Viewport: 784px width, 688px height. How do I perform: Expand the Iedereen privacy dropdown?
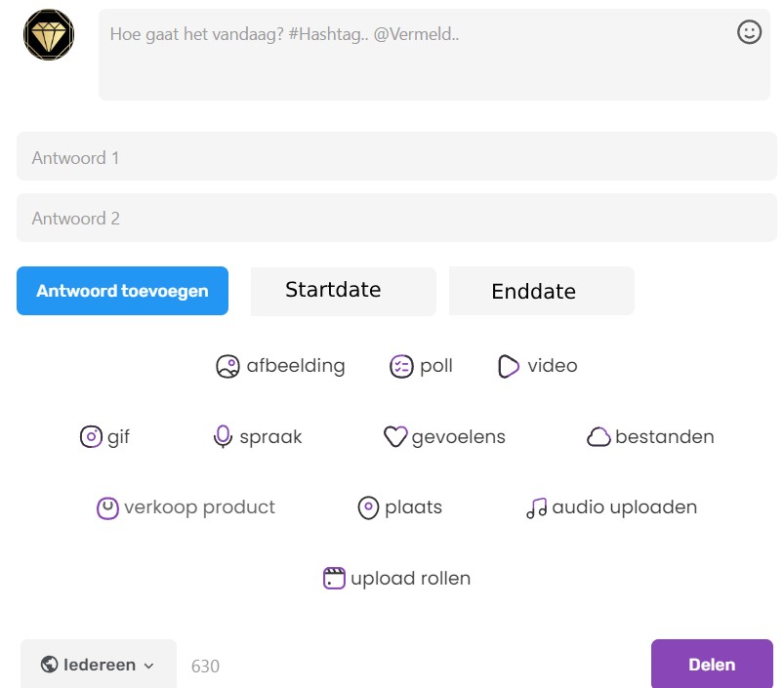[99, 664]
